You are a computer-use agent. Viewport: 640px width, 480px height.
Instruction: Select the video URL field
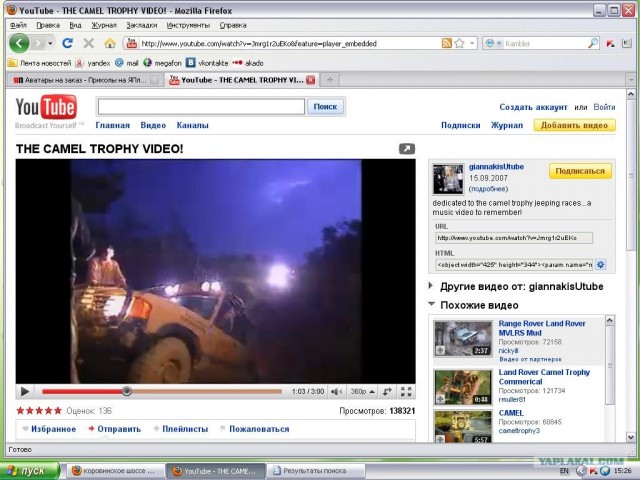point(514,238)
